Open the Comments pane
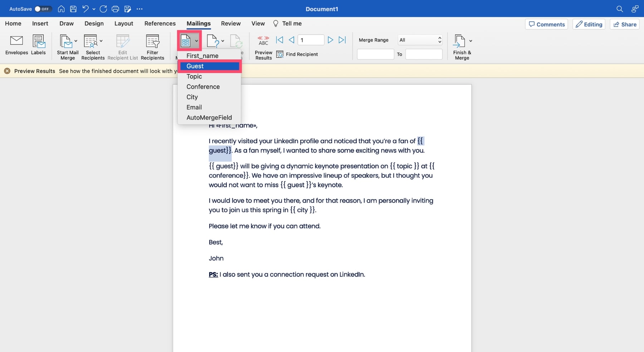The image size is (644, 352). click(546, 24)
